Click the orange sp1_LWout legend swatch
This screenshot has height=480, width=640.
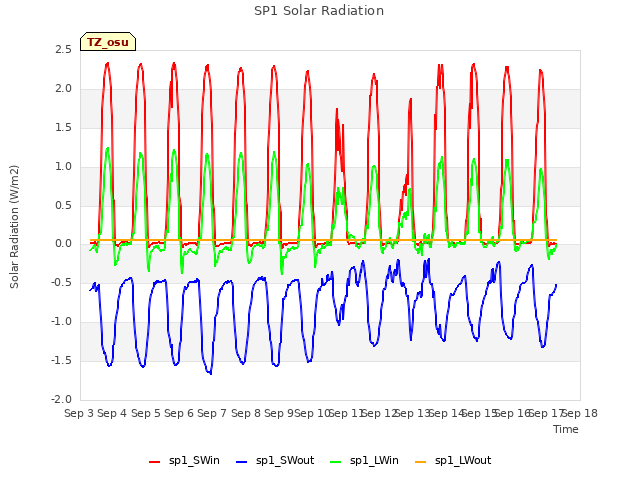click(420, 462)
